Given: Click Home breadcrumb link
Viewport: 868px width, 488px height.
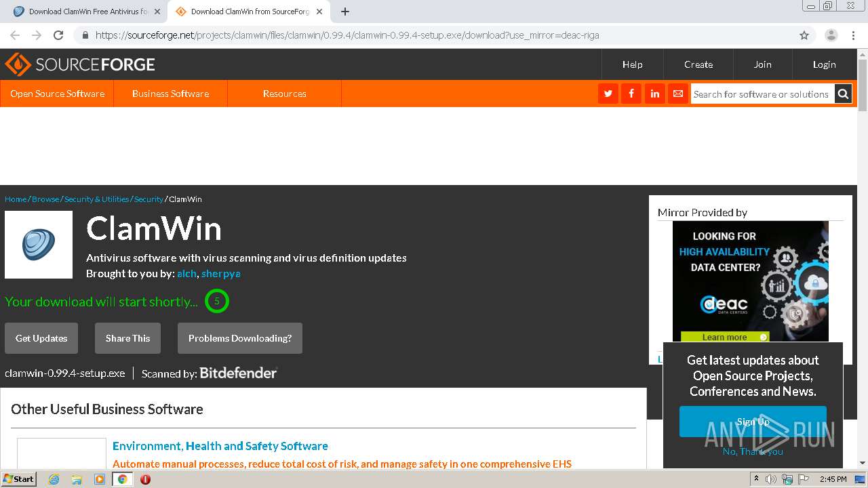Looking at the screenshot, I should [x=16, y=199].
